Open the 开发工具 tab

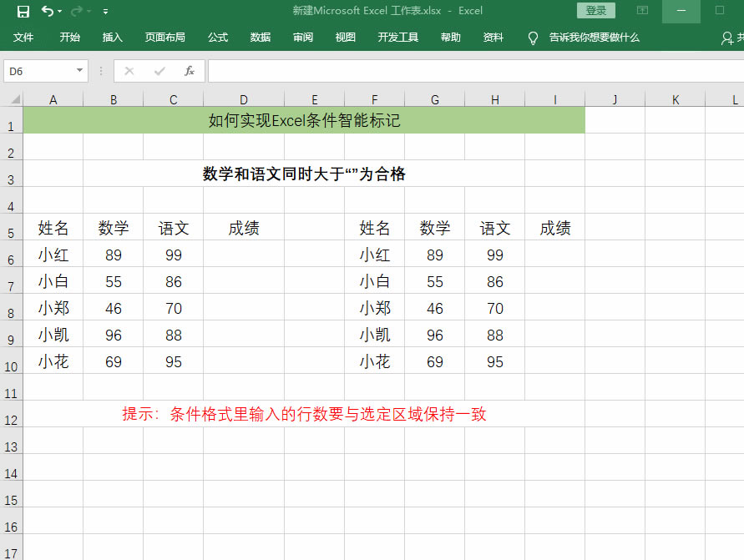click(x=397, y=38)
